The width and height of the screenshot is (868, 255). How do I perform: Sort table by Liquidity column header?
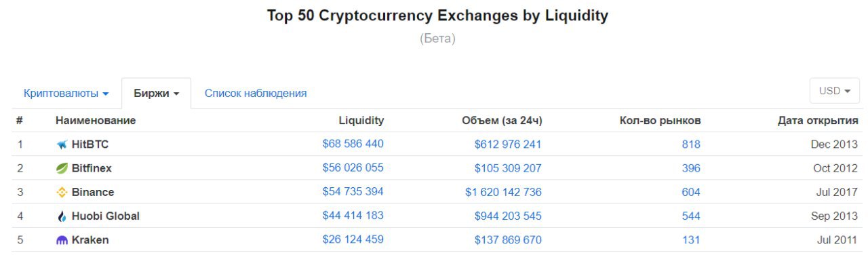point(361,121)
